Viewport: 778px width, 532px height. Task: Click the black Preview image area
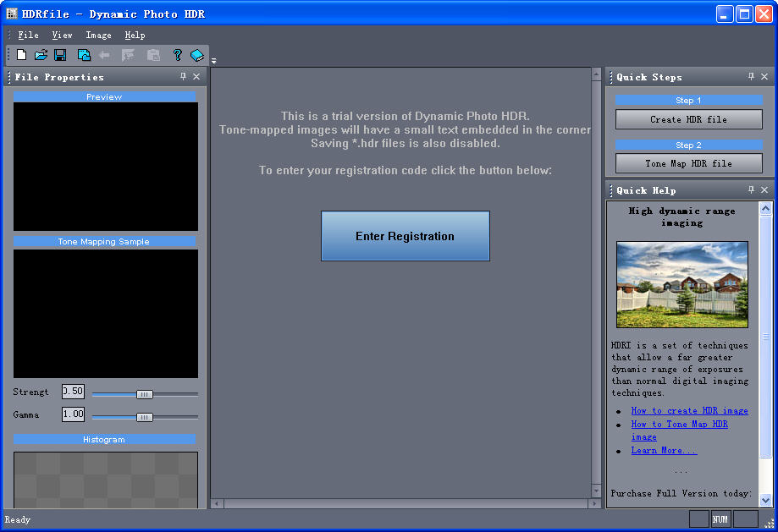(106, 167)
